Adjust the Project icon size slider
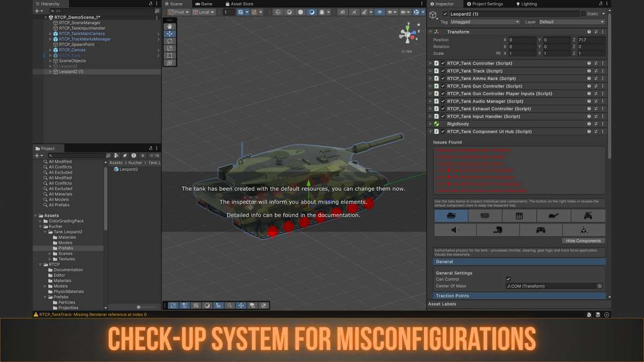 [x=140, y=307]
